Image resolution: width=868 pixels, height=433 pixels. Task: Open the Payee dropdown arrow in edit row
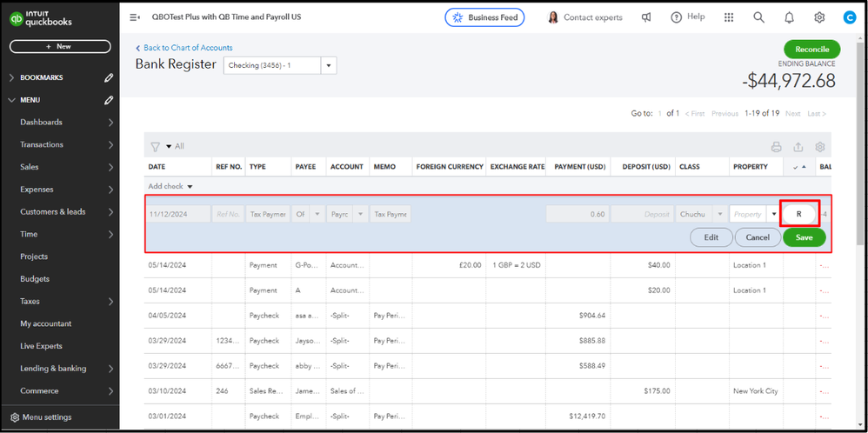pos(317,214)
